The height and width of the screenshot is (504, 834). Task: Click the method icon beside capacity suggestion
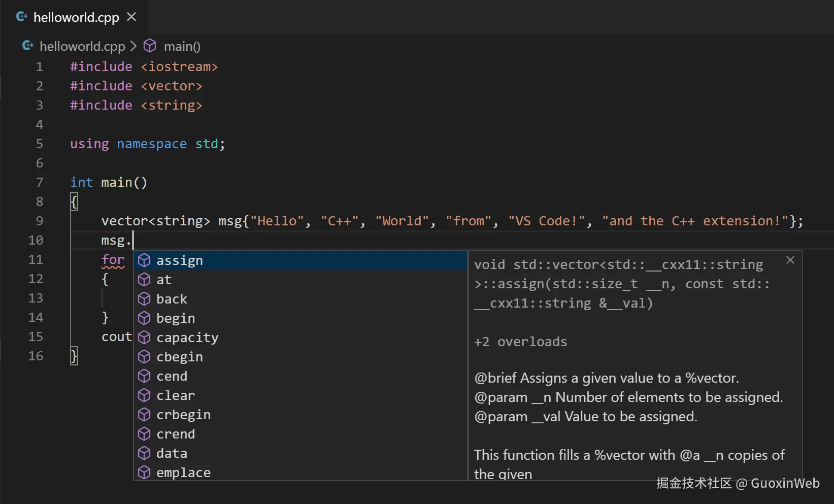point(145,338)
